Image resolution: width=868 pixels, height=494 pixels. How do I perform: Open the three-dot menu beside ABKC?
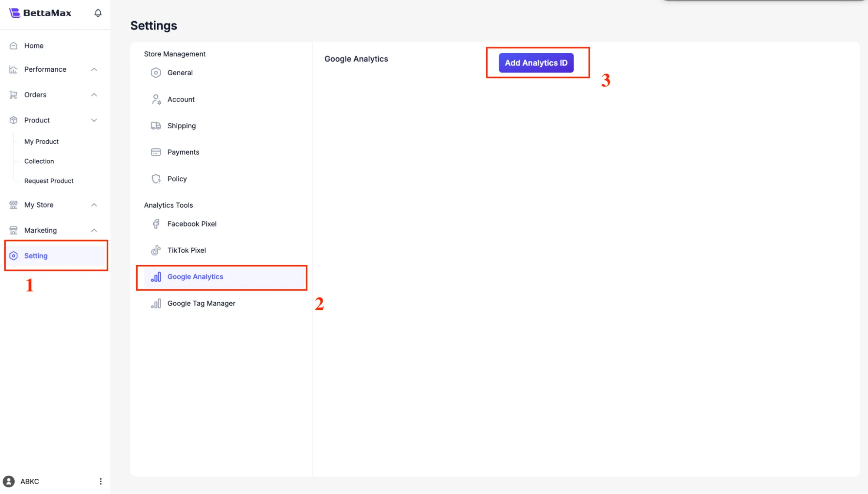coord(100,481)
